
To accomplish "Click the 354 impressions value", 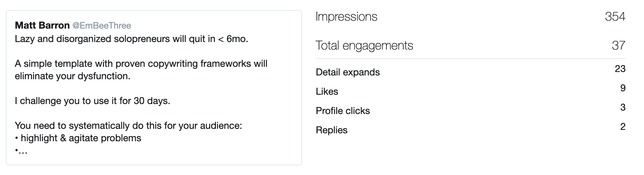I will click(615, 17).
